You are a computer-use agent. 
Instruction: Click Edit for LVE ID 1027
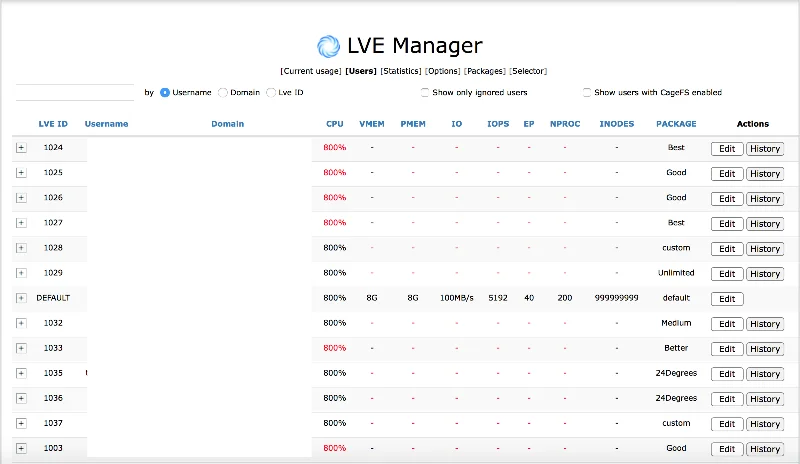[x=727, y=224]
